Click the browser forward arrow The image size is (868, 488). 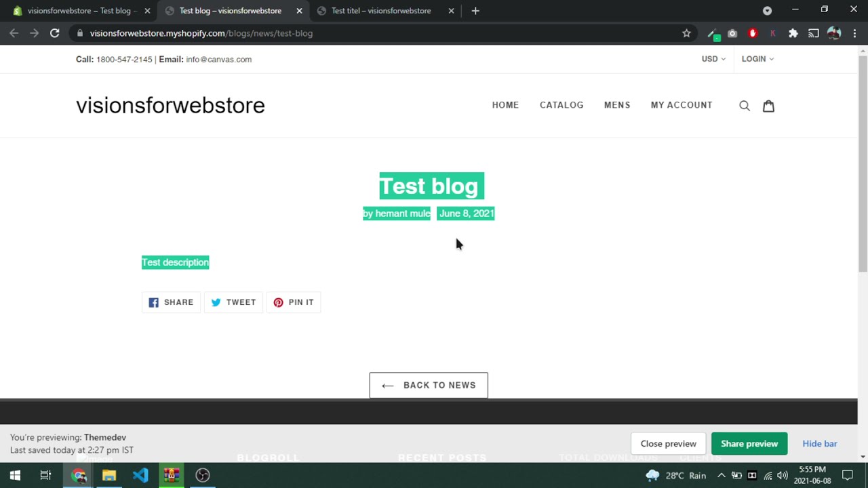coord(34,33)
